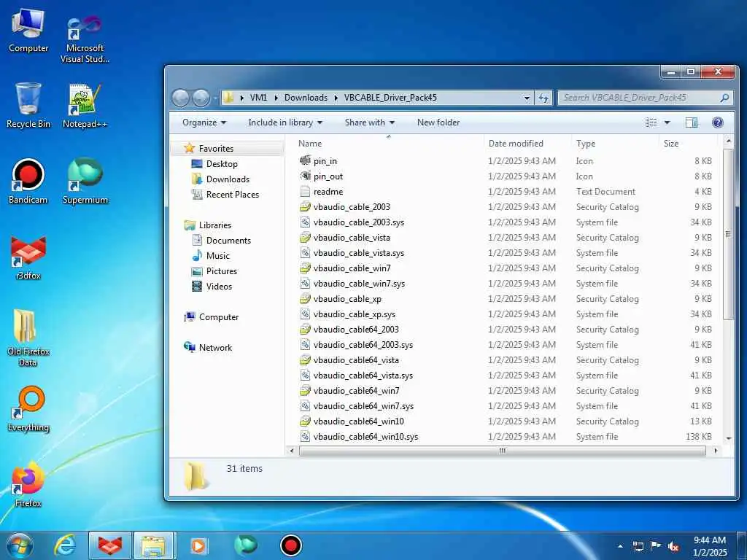Expand the arrow after VM1 in breadcrumb
Image resolution: width=747 pixels, height=560 pixels.
tap(276, 98)
